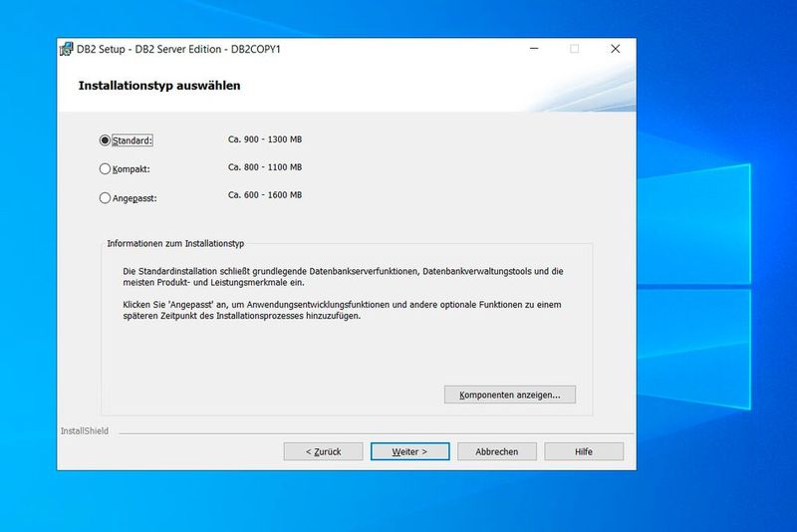Screen dimensions: 797x532
Task: Click the DB2 Setup installer icon in title bar
Action: click(66, 49)
